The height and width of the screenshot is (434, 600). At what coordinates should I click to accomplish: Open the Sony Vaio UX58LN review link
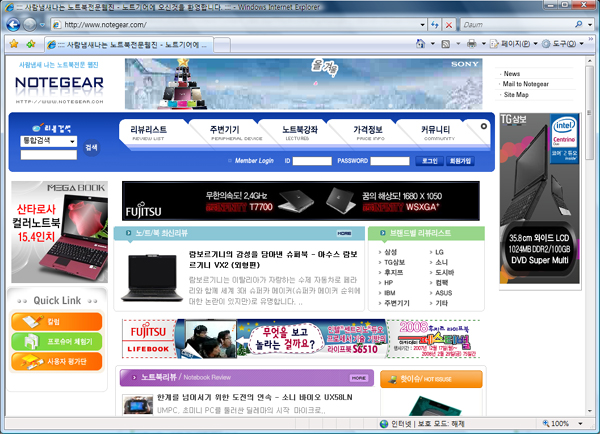pyautogui.click(x=254, y=397)
